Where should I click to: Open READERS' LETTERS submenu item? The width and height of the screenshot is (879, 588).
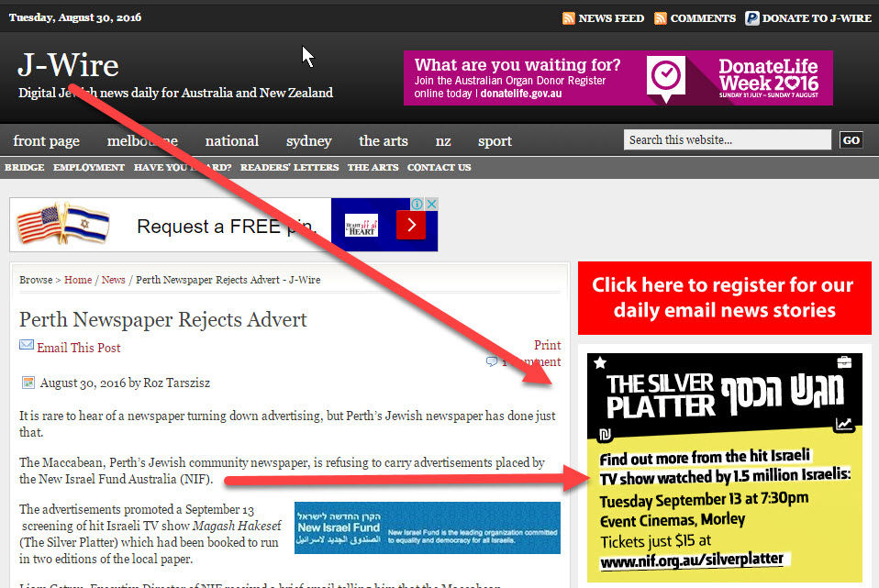pos(289,167)
